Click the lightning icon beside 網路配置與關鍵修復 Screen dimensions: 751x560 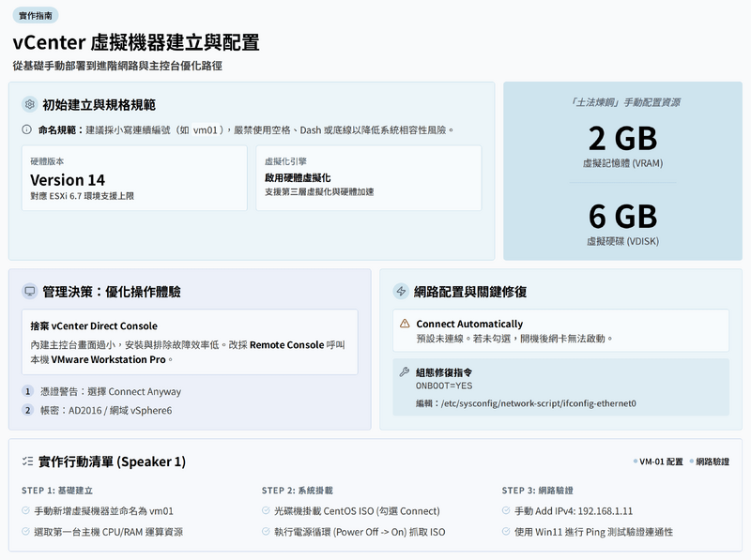coord(401,291)
